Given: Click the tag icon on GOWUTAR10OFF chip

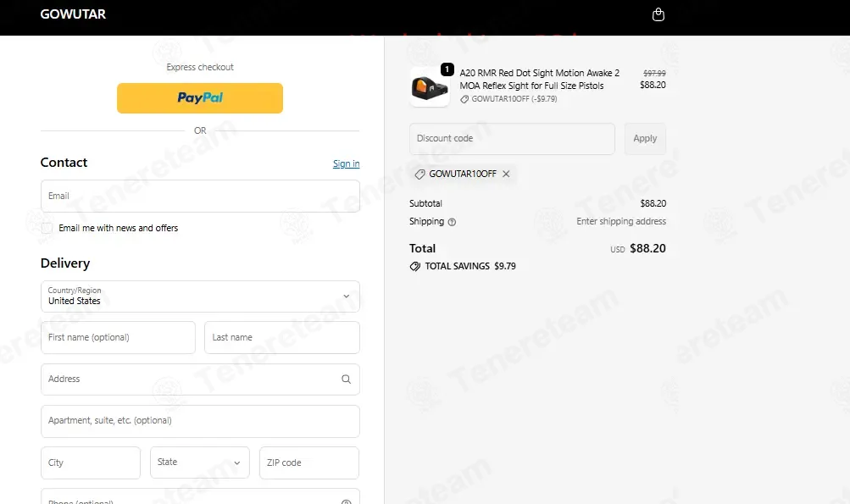Looking at the screenshot, I should [419, 174].
